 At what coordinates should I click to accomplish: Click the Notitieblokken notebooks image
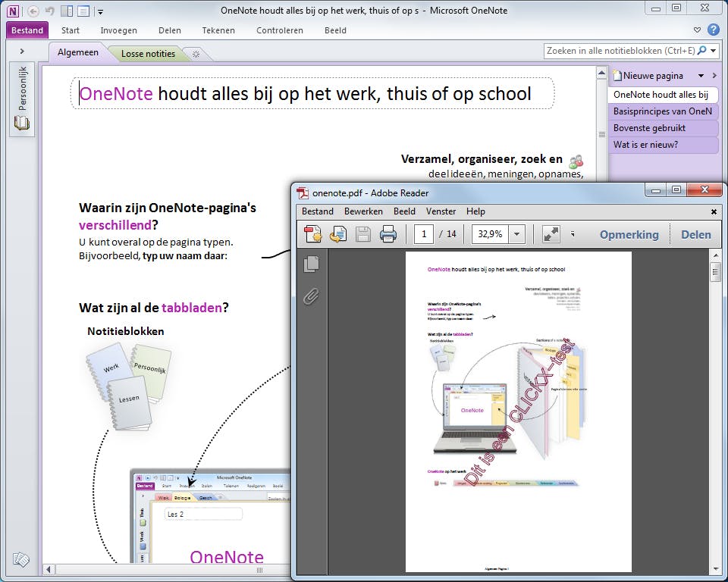[x=129, y=386]
